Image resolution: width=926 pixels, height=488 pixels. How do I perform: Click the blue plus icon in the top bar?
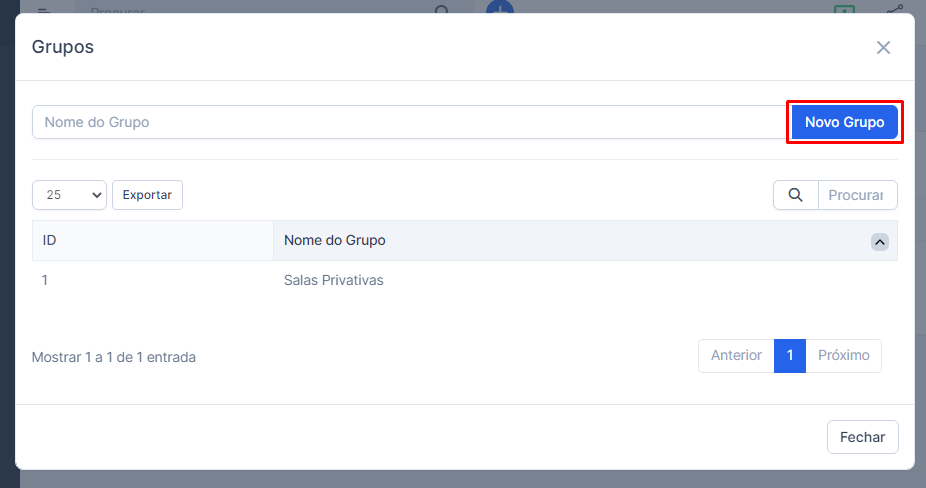(499, 9)
